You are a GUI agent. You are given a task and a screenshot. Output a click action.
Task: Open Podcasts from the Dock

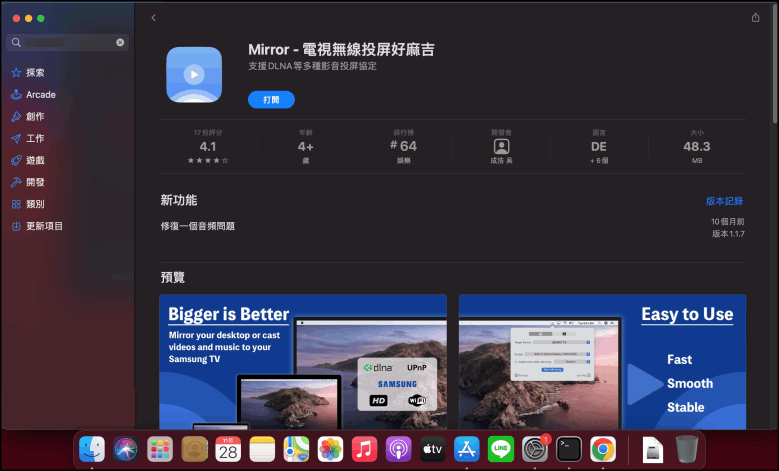pos(398,449)
